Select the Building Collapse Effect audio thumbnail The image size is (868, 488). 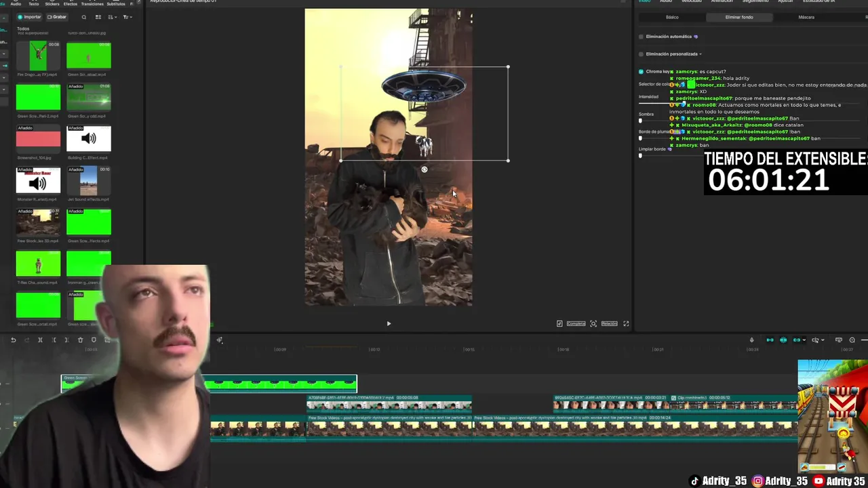[89, 139]
